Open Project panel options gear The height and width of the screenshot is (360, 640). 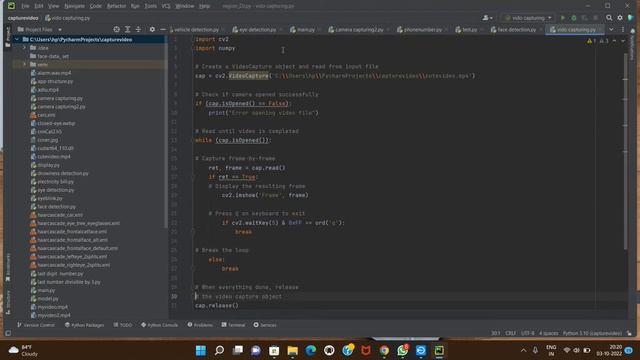(152, 29)
